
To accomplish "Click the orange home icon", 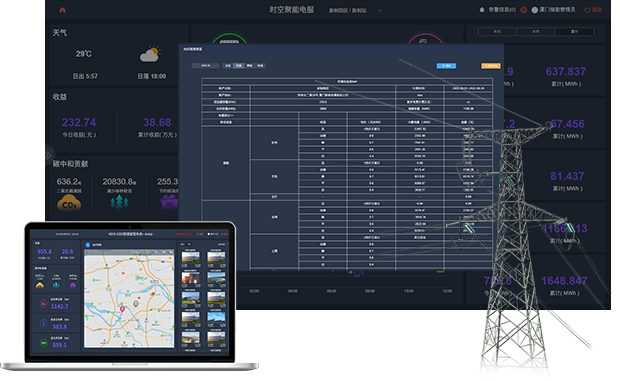I will coord(62,10).
